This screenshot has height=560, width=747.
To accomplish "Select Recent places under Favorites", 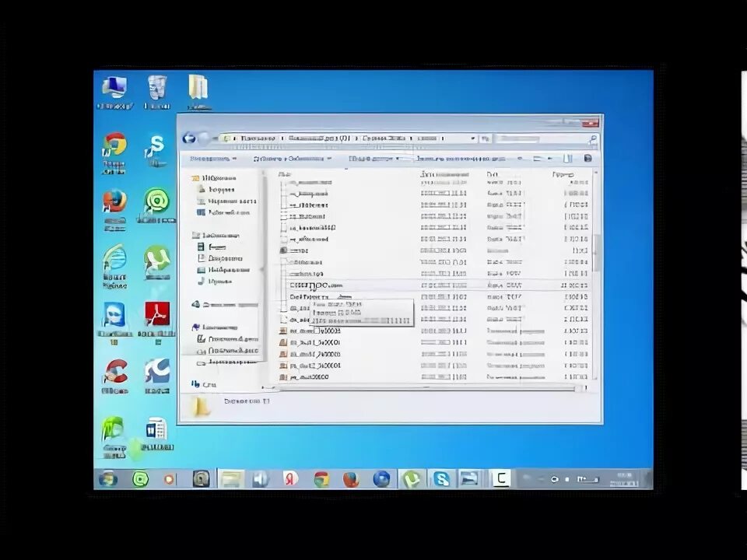I will [226, 201].
